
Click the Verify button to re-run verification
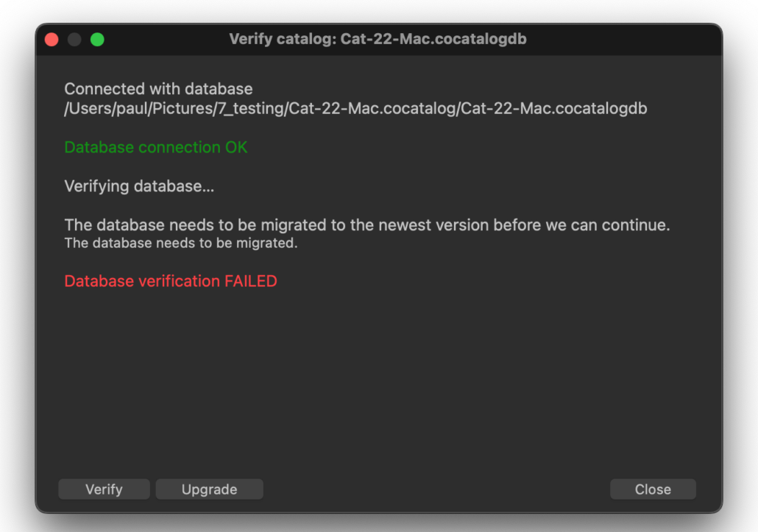[x=104, y=489]
